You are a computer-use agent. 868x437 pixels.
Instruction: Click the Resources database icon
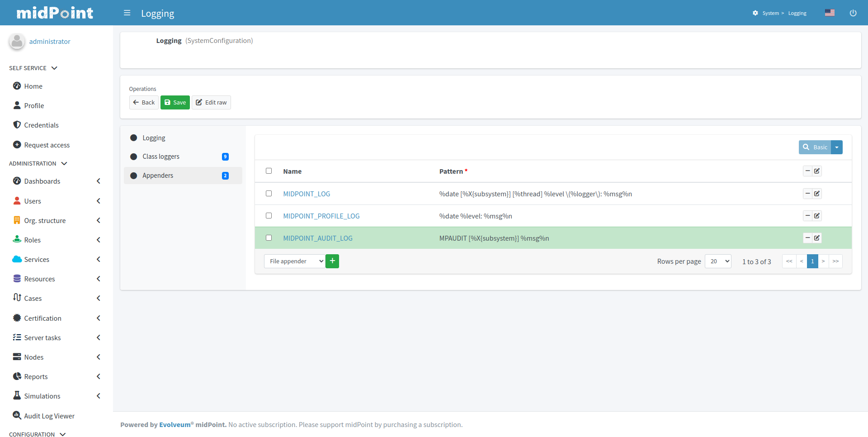[x=17, y=279]
